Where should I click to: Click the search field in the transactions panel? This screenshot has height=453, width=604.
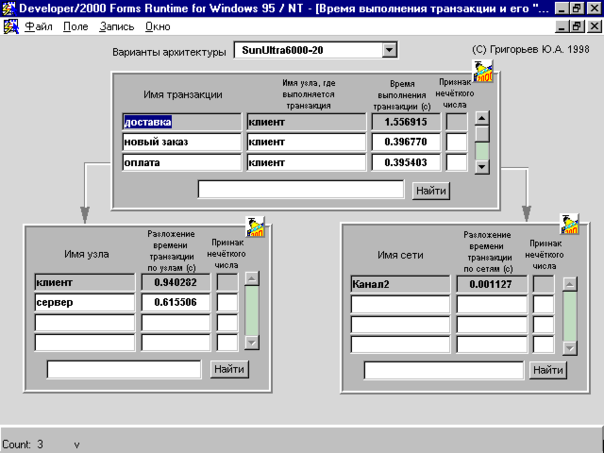click(x=301, y=190)
